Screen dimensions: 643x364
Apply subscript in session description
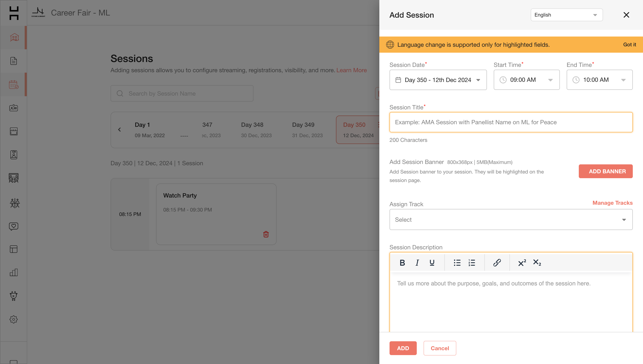pos(537,263)
